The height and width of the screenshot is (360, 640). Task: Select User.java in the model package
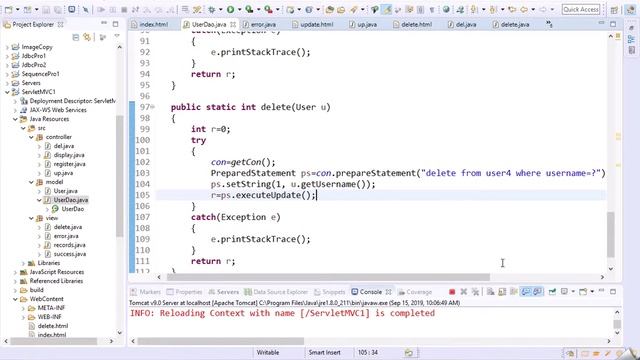coord(65,191)
